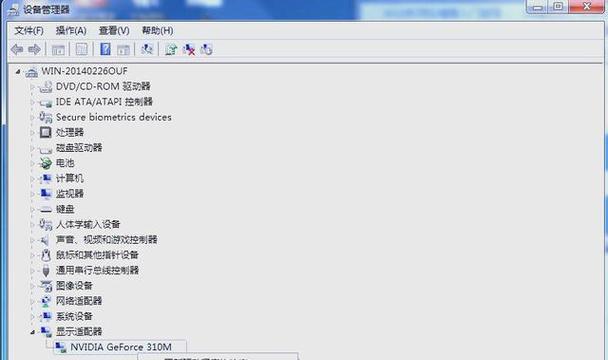Image resolution: width=608 pixels, height=360 pixels.
Task: Toggle the show/hide action pane toolbar icon
Action: click(x=123, y=50)
